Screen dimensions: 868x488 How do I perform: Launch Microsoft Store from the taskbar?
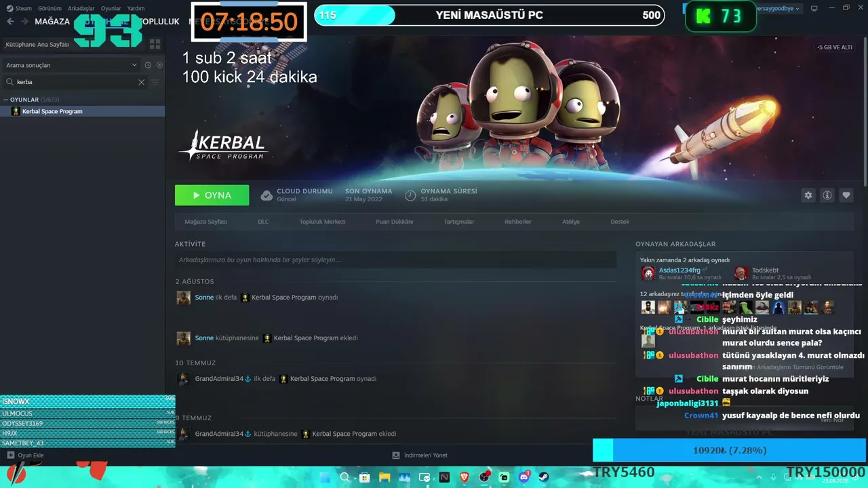pos(364,477)
